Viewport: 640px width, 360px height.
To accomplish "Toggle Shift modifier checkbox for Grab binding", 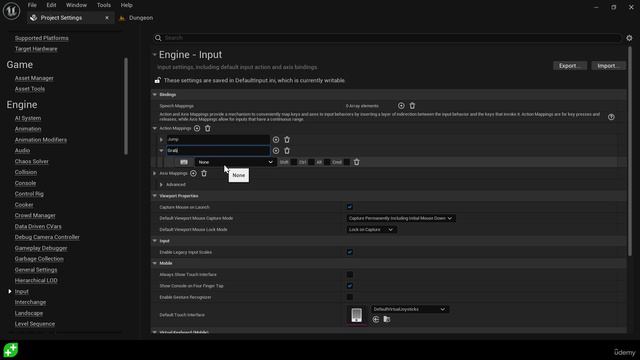I will coord(294,162).
